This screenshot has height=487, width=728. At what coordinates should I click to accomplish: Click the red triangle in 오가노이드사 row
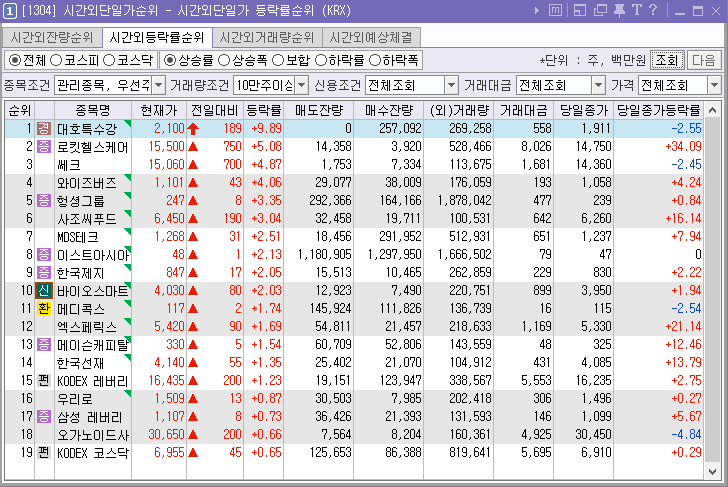[x=193, y=435]
